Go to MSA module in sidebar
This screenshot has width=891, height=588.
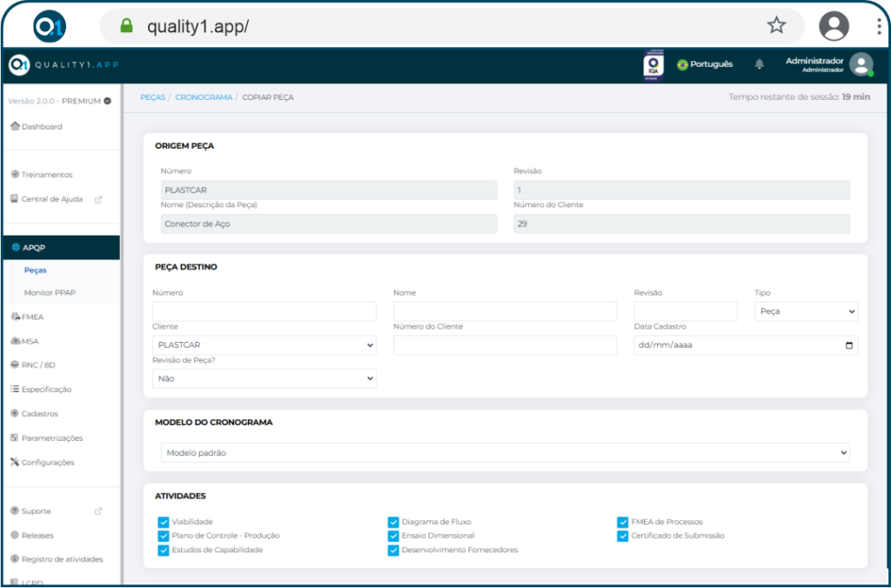click(x=30, y=342)
